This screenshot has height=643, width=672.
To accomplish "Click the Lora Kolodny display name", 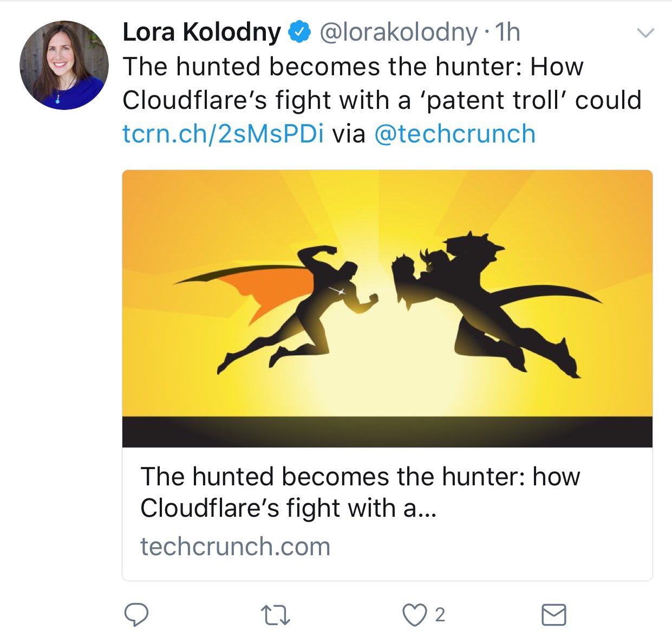I will tap(201, 33).
